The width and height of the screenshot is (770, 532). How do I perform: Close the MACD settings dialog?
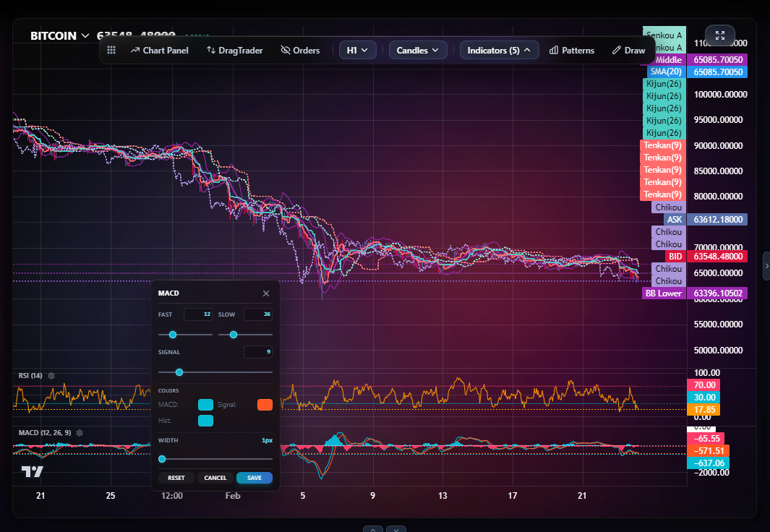click(266, 293)
